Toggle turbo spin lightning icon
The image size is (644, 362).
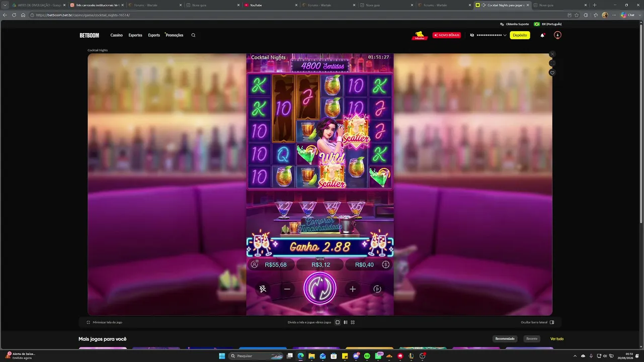(263, 289)
